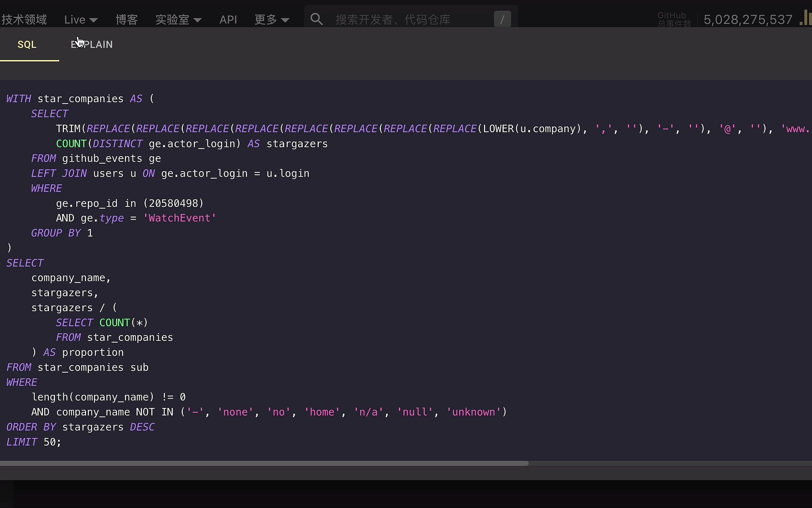Click 'WITH star_companies AS (' line
The image size is (812, 508).
coord(80,99)
